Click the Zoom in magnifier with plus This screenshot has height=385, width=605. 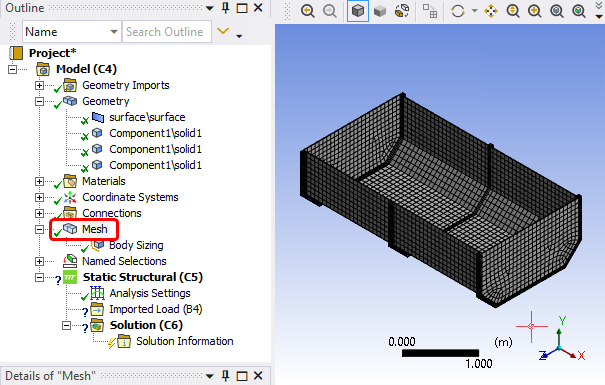click(535, 11)
